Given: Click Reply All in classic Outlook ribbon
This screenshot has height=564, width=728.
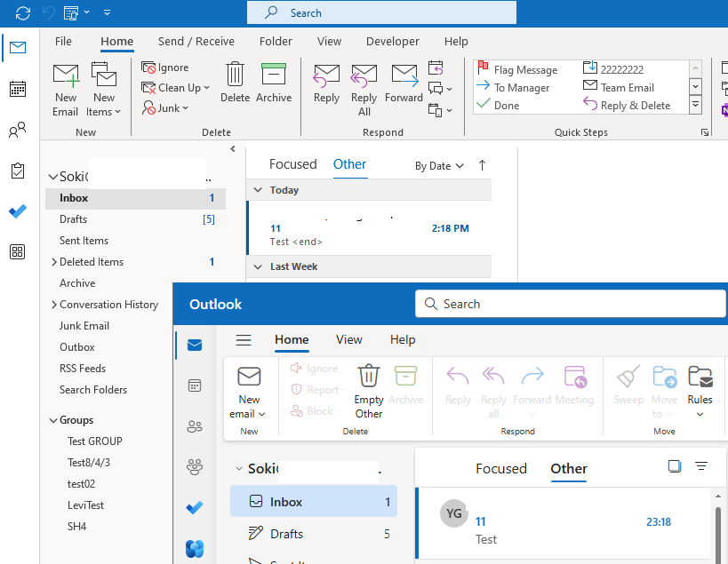Looking at the screenshot, I should (364, 91).
